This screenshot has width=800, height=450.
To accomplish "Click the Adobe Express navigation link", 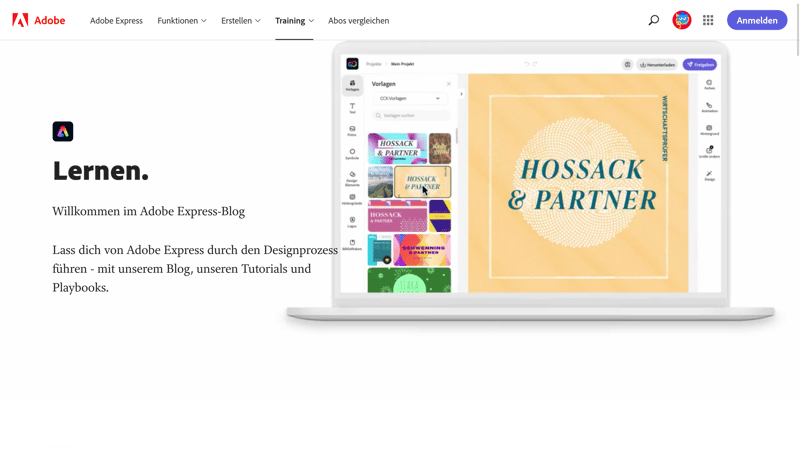I will tap(116, 20).
